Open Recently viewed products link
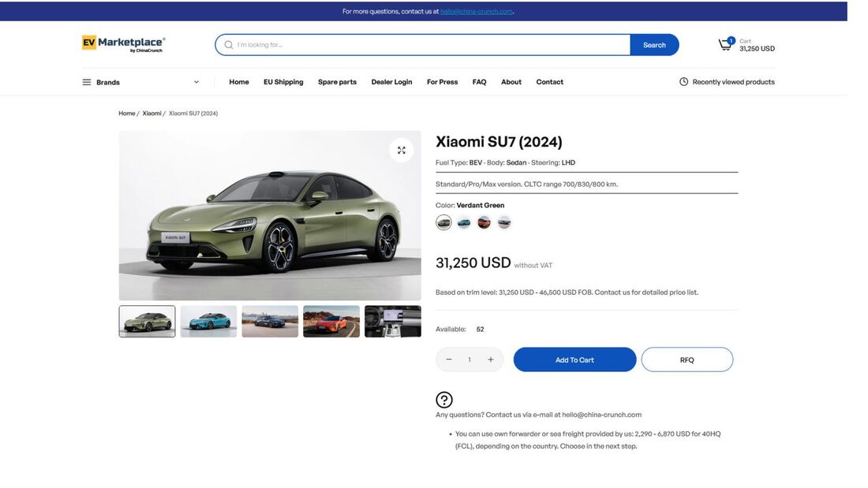The height and width of the screenshot is (488, 868). point(734,82)
